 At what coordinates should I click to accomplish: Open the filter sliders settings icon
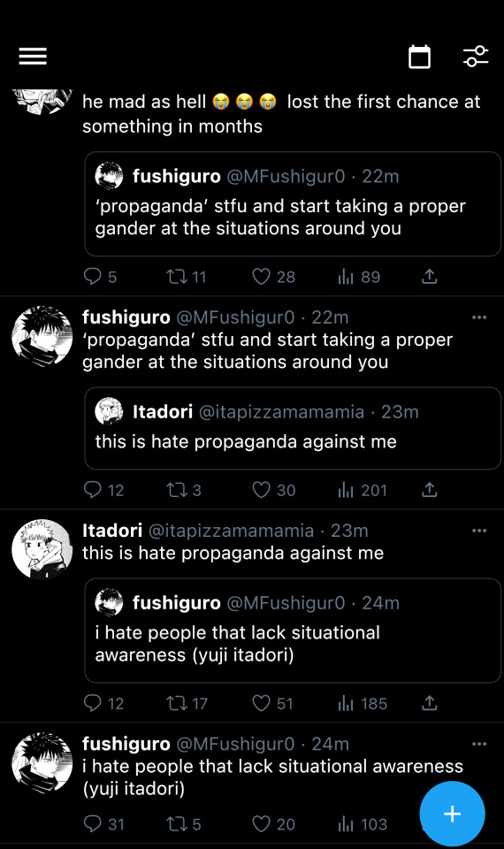pyautogui.click(x=476, y=57)
